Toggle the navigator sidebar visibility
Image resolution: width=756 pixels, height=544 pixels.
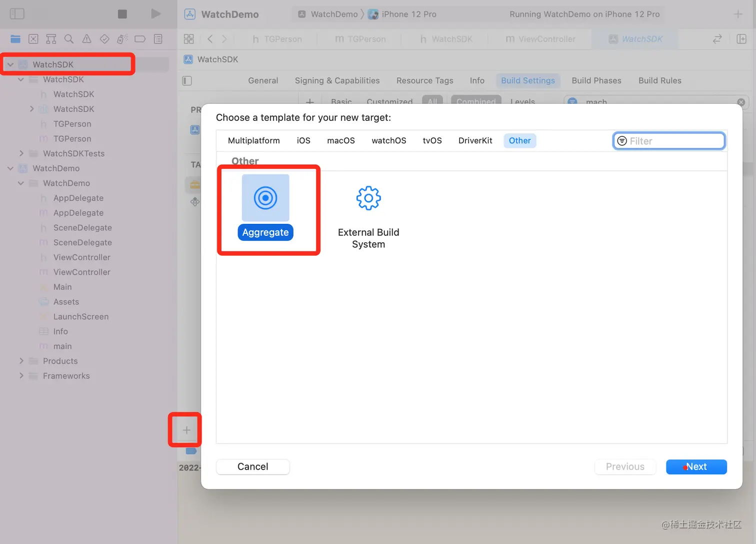pos(17,14)
